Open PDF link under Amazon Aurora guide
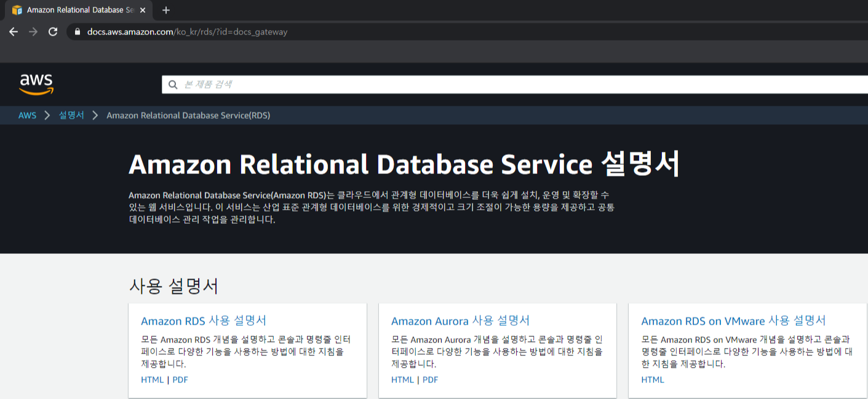 431,380
